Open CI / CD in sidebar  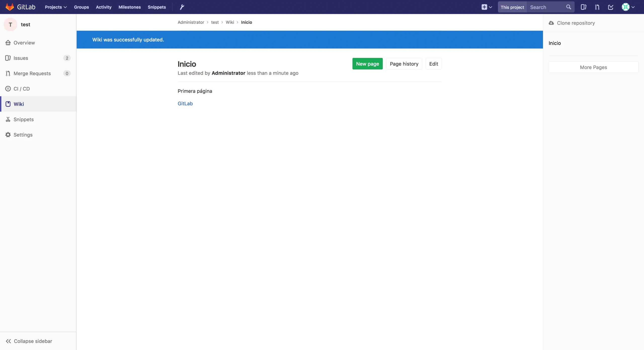[22, 89]
